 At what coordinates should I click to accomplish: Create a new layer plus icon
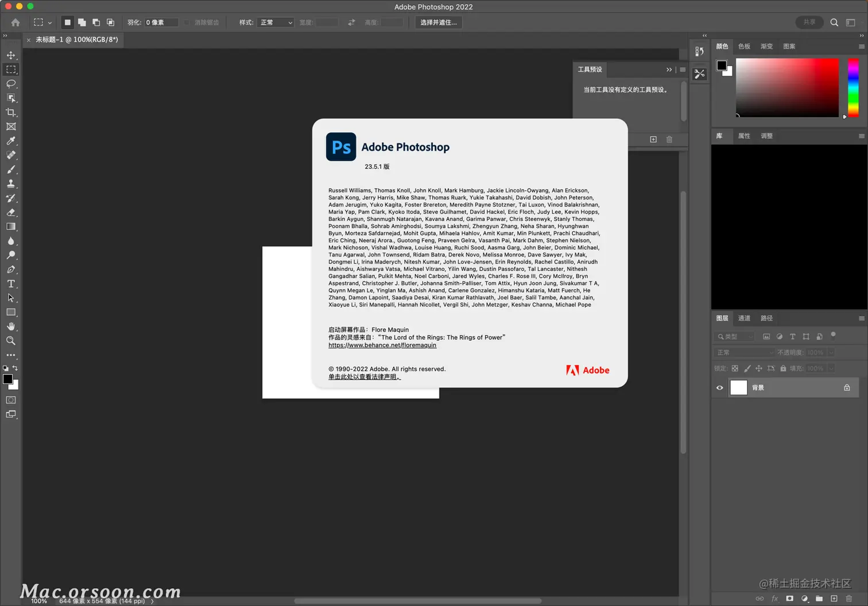point(834,599)
